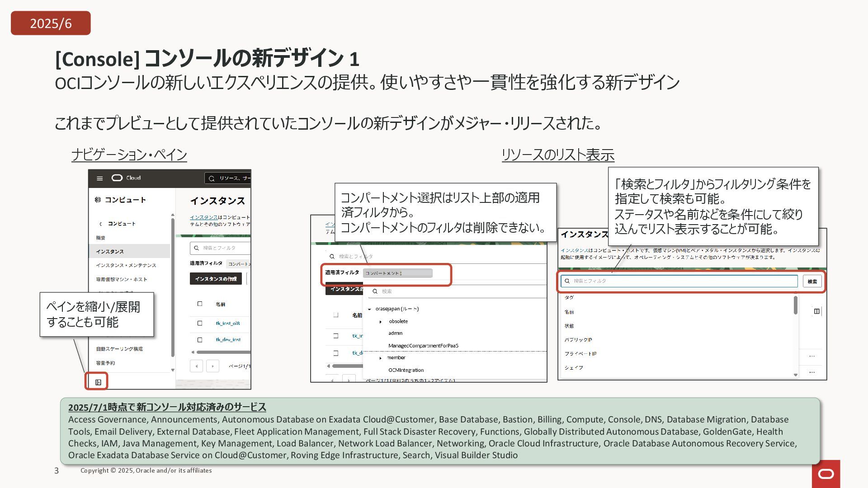
Task: Click the ナビゲーション・ペイン underlined heading
Action: tap(129, 155)
